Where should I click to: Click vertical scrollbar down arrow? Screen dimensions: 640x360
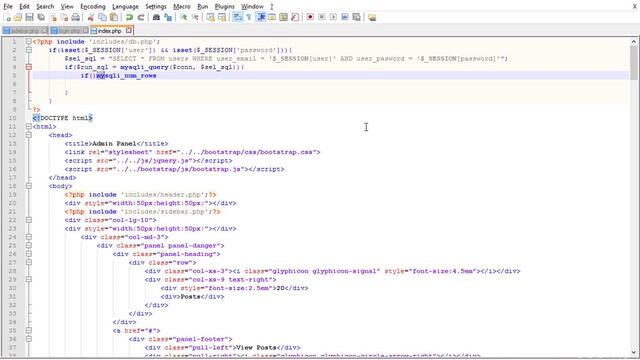[x=633, y=352]
